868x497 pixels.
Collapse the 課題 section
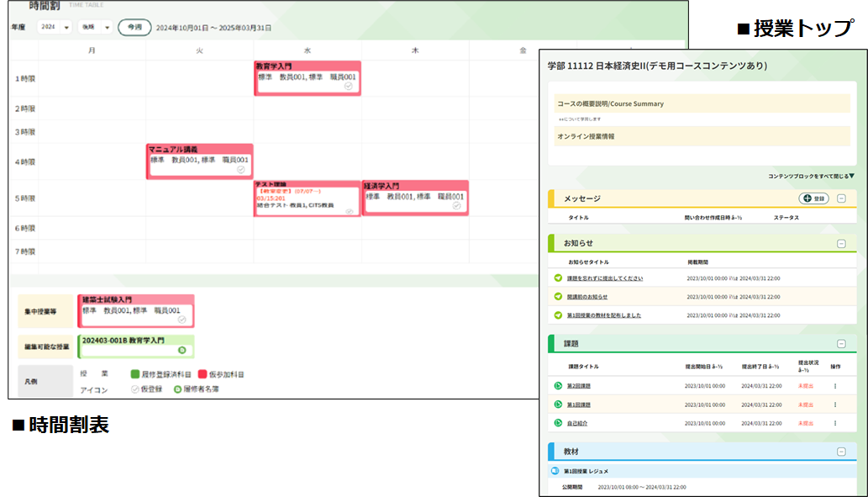pyautogui.click(x=841, y=344)
